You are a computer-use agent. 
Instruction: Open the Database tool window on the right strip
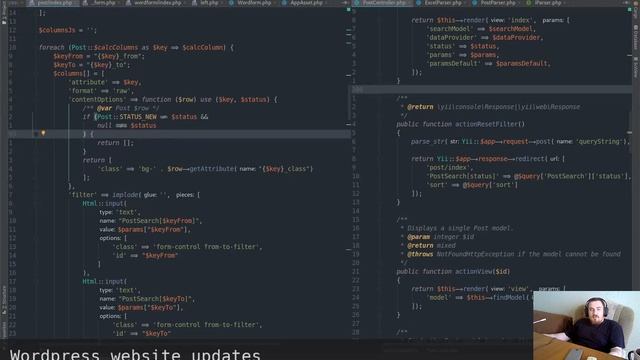coord(636,38)
